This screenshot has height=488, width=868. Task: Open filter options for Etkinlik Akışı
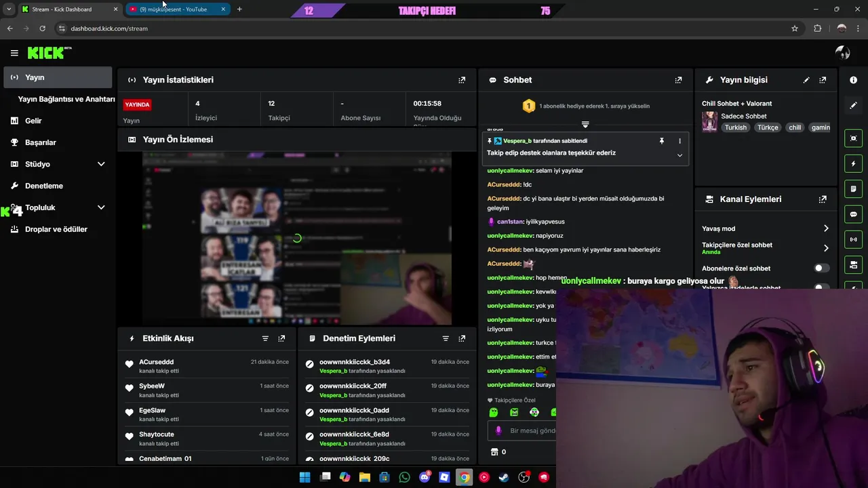coord(265,338)
